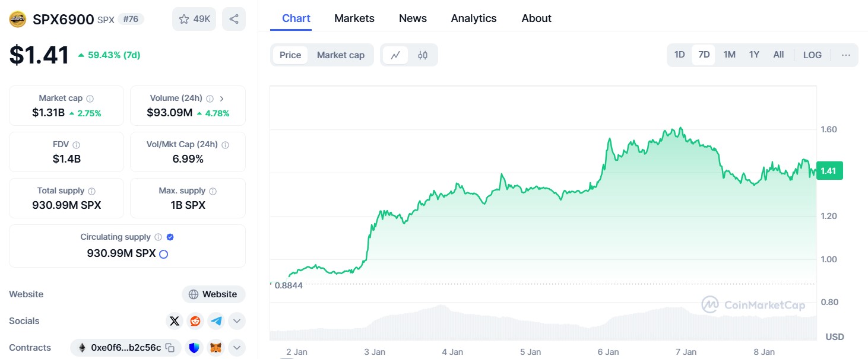
Task: Copy the contract address
Action: pyautogui.click(x=170, y=348)
